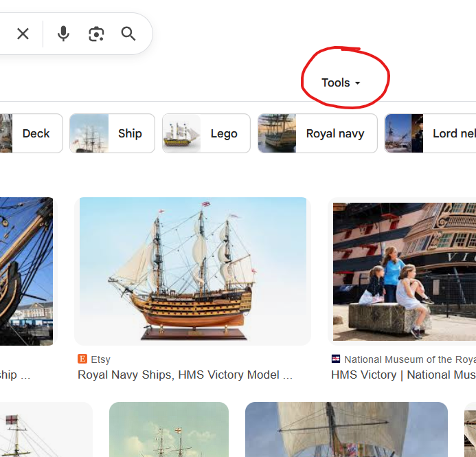Click the magnifying glass search button
476x457 pixels.
[x=128, y=34]
